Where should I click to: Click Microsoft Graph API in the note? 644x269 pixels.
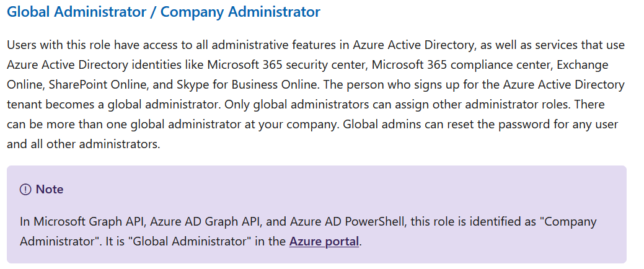[89, 222]
